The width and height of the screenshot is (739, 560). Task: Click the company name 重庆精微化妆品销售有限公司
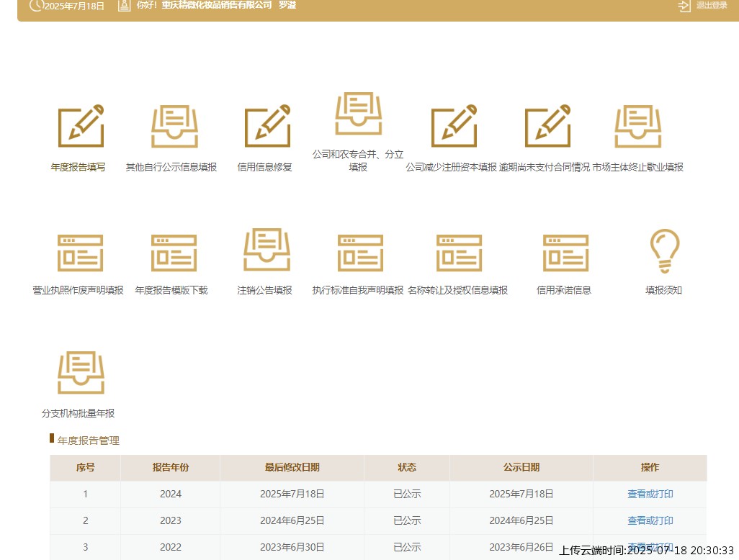point(217,5)
